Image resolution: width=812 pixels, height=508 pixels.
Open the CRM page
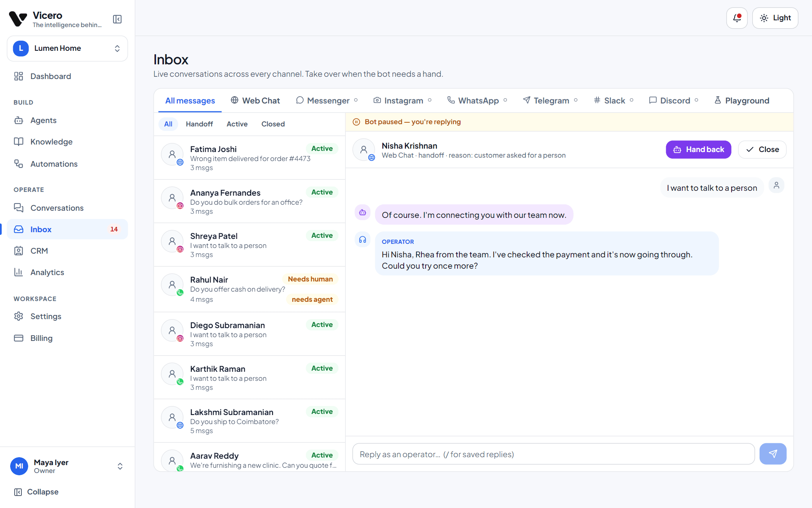pyautogui.click(x=67, y=251)
